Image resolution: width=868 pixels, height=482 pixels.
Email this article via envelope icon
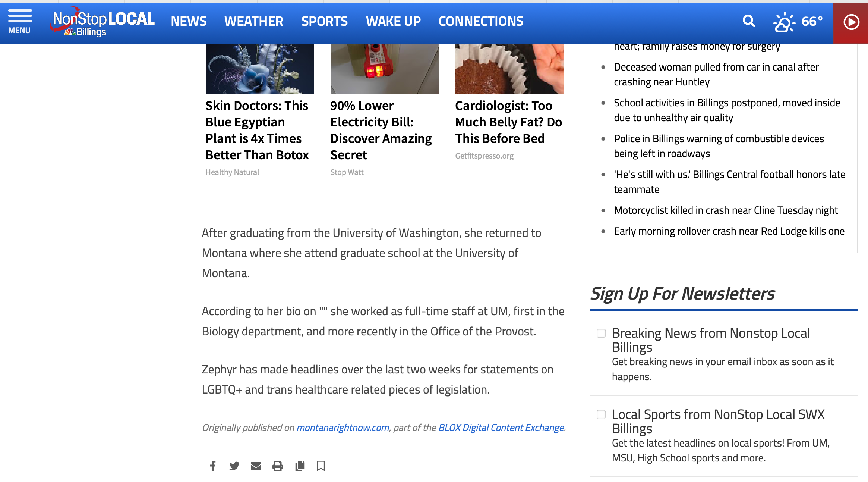coord(256,466)
